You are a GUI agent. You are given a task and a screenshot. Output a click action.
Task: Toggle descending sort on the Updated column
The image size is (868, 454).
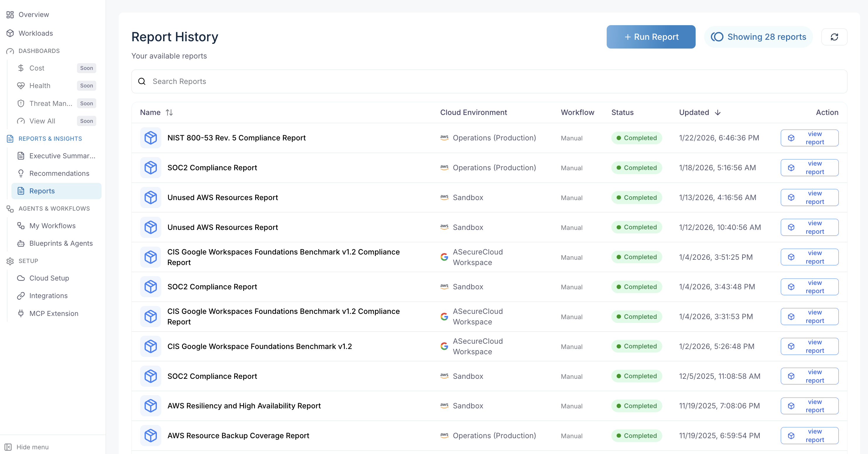click(x=718, y=113)
